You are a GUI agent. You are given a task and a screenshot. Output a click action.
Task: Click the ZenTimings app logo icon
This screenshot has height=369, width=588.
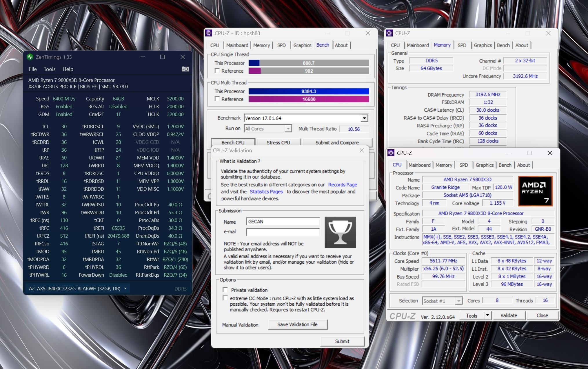coord(30,57)
